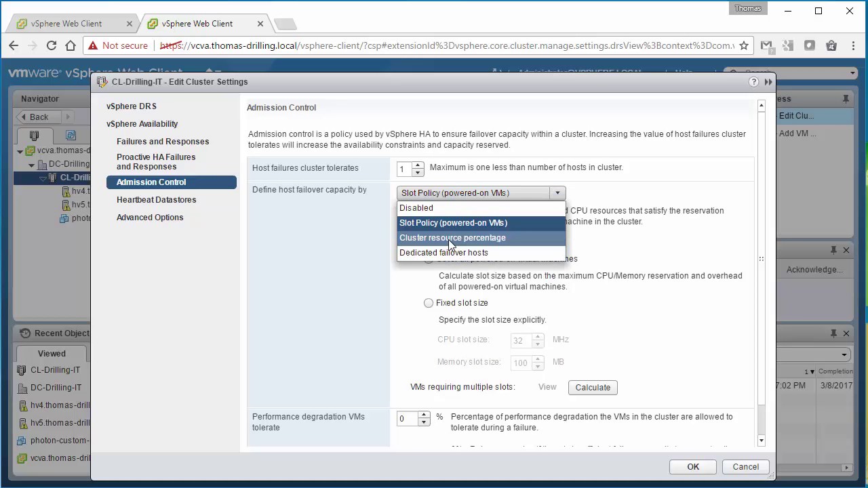Bookmark this page with the star icon
The width and height of the screenshot is (868, 488).
pos(744,45)
